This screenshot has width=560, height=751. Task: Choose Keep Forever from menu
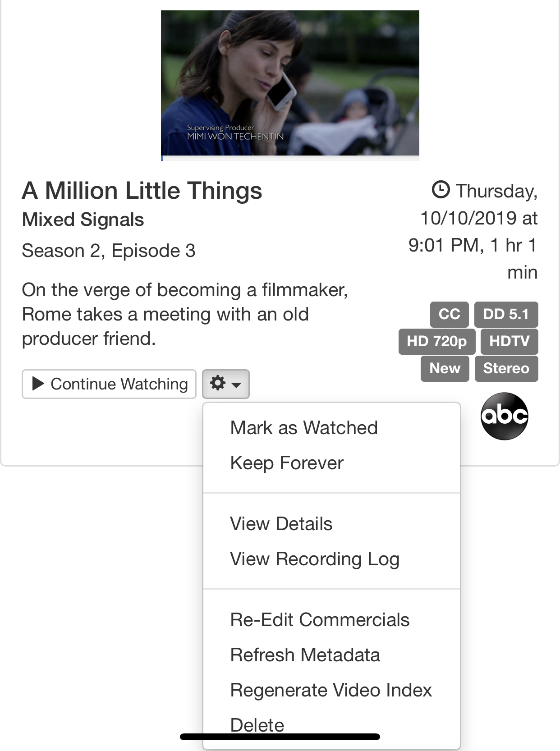point(287,463)
